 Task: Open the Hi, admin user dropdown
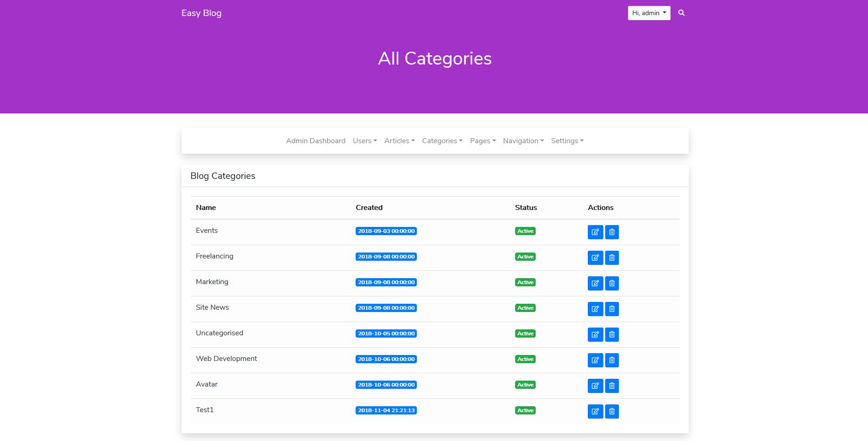click(649, 13)
